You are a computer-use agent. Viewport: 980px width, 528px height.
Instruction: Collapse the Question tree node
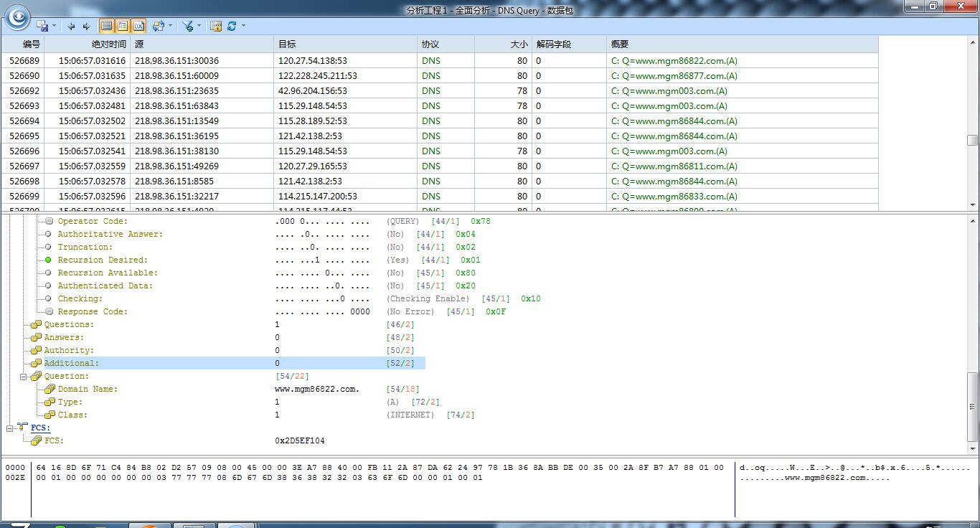(x=24, y=377)
